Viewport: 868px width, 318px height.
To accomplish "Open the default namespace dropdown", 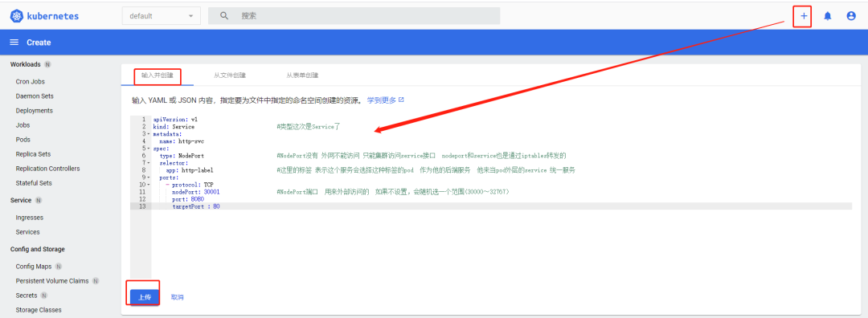I will pyautogui.click(x=161, y=16).
